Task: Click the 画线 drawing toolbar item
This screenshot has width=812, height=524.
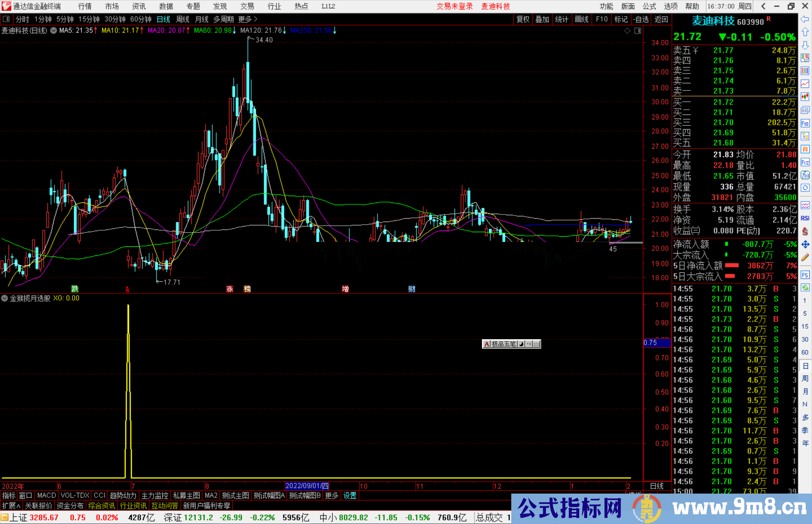Action: pos(582,19)
